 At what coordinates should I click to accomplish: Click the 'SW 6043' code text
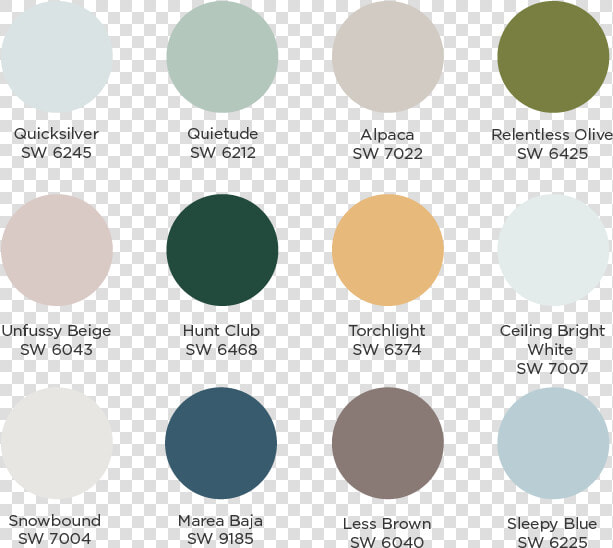click(x=56, y=349)
